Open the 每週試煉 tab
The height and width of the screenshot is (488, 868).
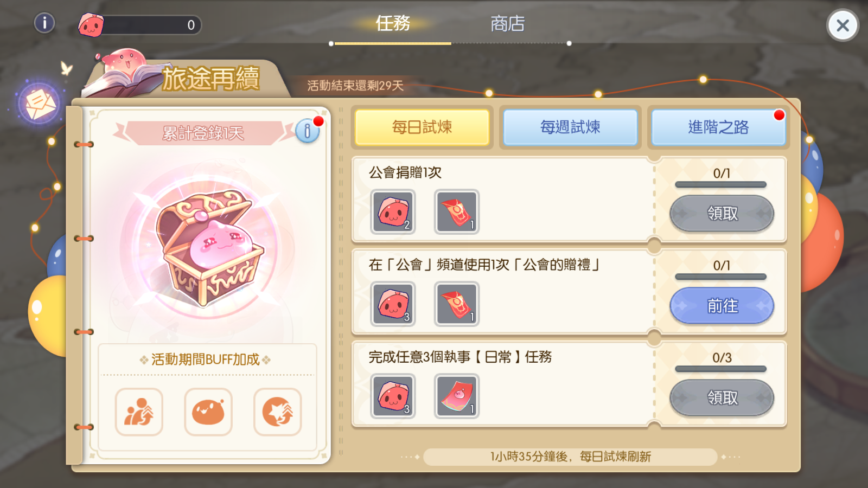570,127
